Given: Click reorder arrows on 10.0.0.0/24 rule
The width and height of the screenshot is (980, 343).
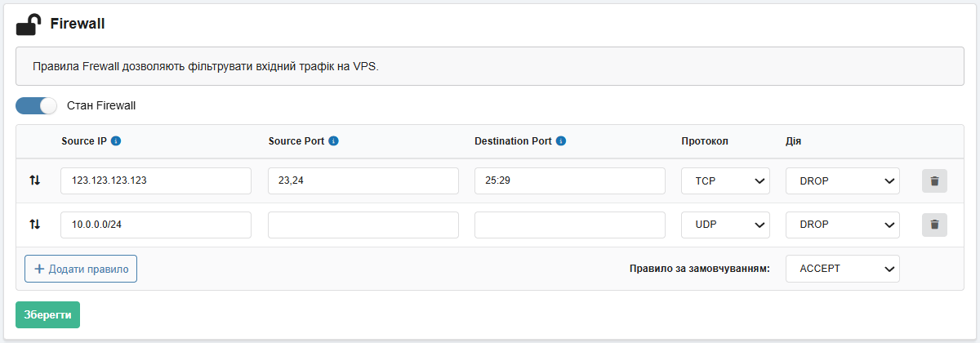Looking at the screenshot, I should pyautogui.click(x=34, y=224).
